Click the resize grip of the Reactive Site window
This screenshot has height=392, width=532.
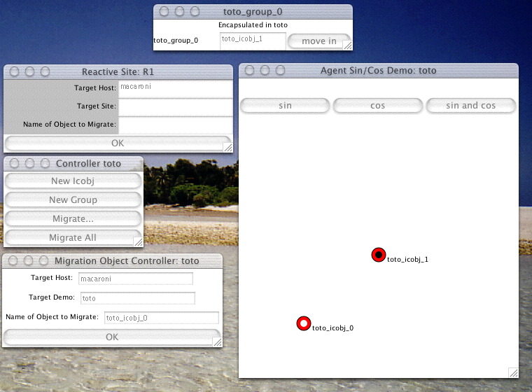(x=228, y=148)
